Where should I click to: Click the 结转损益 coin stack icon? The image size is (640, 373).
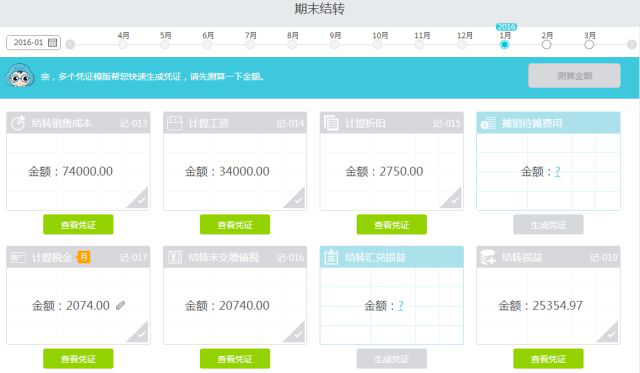(488, 257)
